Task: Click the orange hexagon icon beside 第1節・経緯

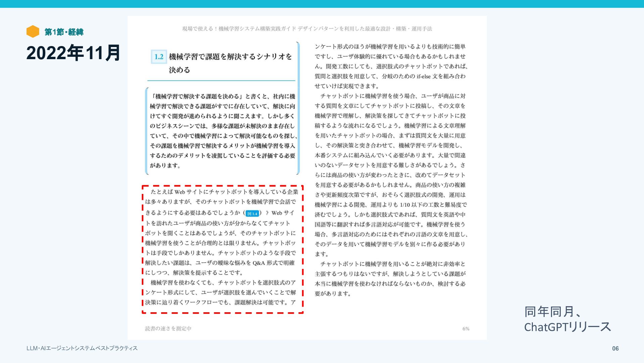Action: click(33, 32)
